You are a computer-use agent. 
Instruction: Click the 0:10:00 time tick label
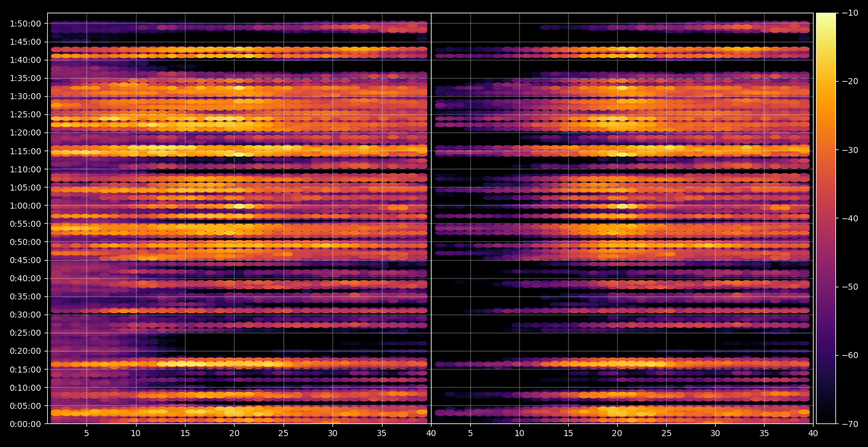point(26,387)
